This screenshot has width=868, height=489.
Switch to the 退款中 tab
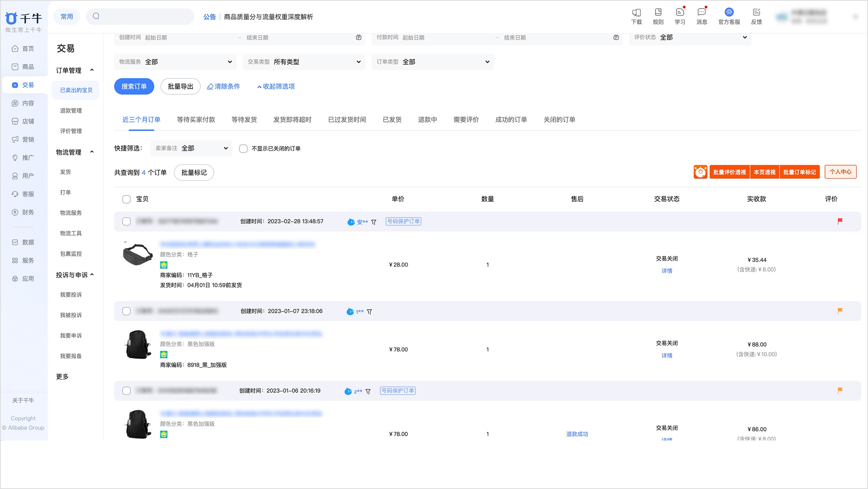(427, 119)
